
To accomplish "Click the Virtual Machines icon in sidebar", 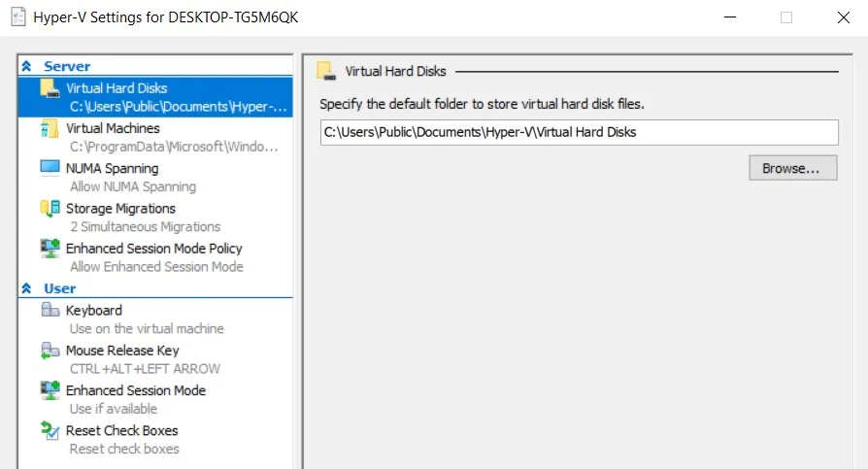I will 50,129.
